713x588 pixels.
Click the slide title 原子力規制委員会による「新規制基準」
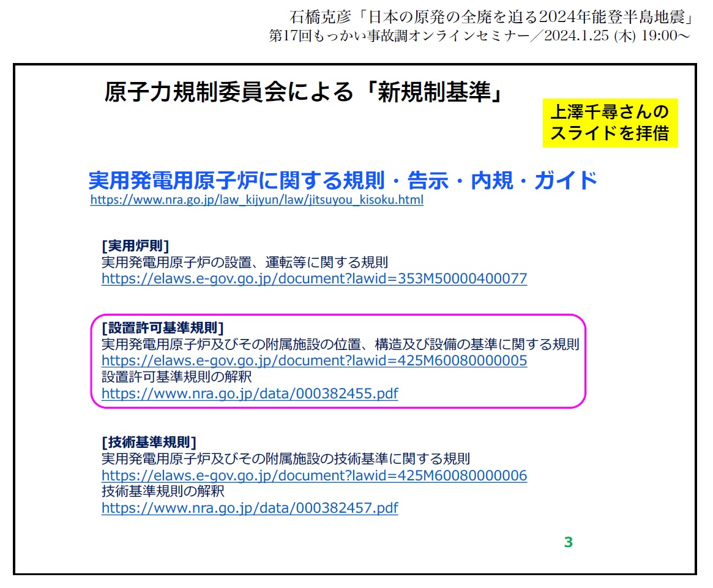(x=304, y=92)
